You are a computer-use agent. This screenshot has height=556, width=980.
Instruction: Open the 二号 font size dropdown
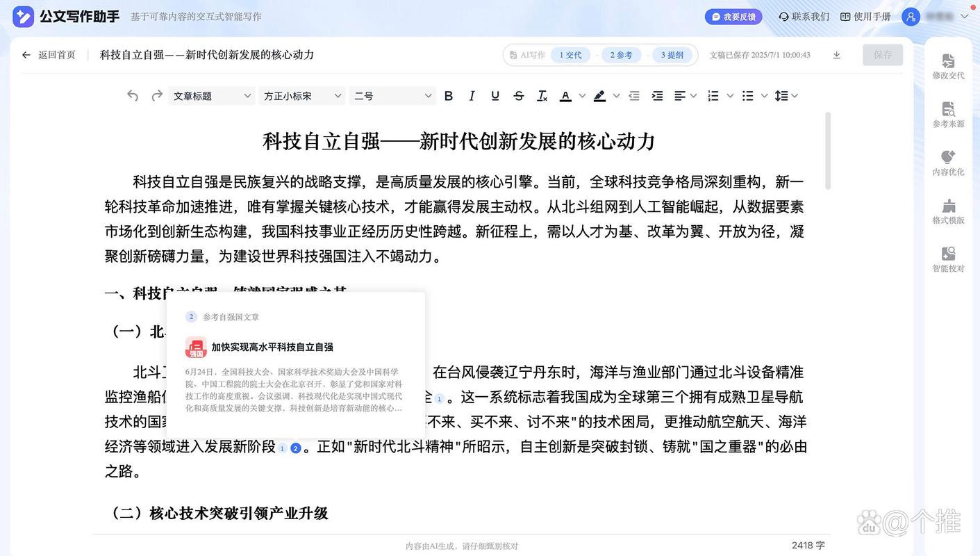click(x=392, y=95)
